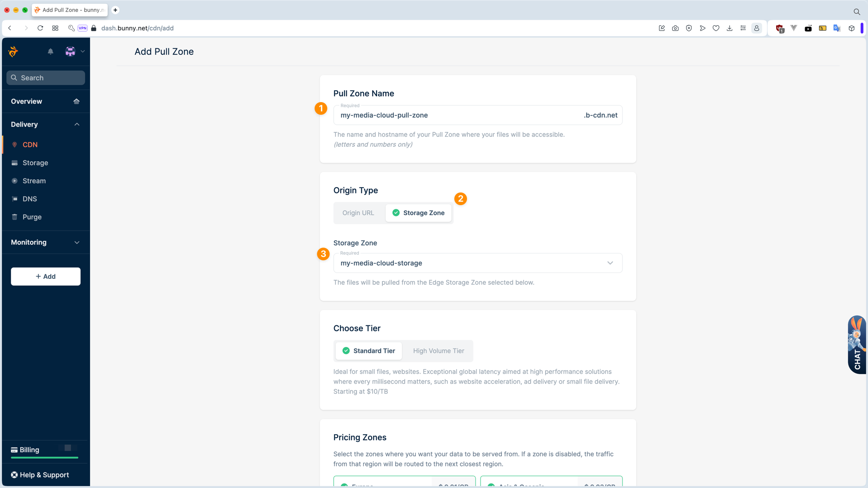This screenshot has height=488, width=868.
Task: Go back in browser
Action: tap(9, 28)
